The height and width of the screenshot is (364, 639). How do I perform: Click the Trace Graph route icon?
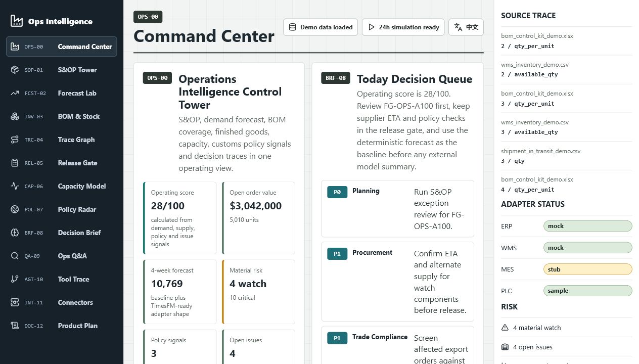tap(15, 140)
